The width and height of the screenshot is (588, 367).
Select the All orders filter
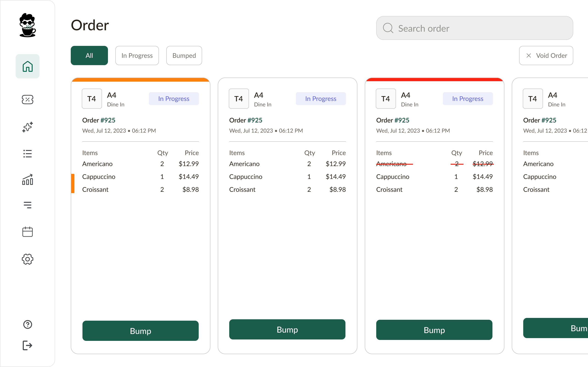coord(89,55)
